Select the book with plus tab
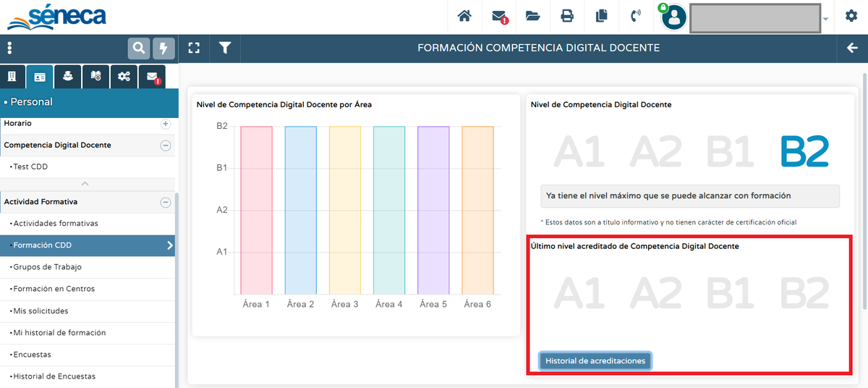Screen dimensions: 868x388 (x=96, y=76)
